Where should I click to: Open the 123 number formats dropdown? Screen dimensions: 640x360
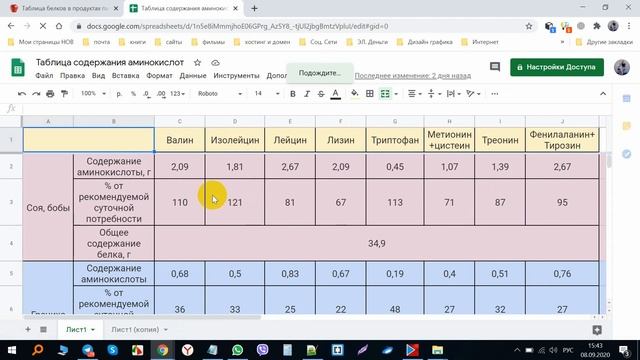tap(177, 94)
